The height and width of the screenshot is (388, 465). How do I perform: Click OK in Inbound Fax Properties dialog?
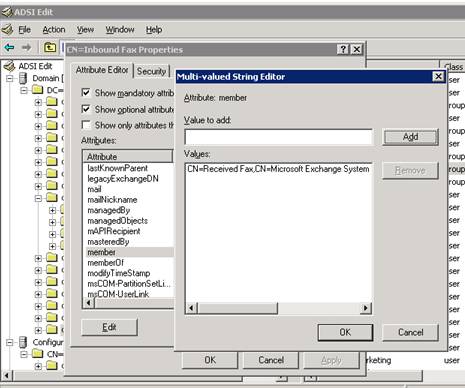[210, 360]
